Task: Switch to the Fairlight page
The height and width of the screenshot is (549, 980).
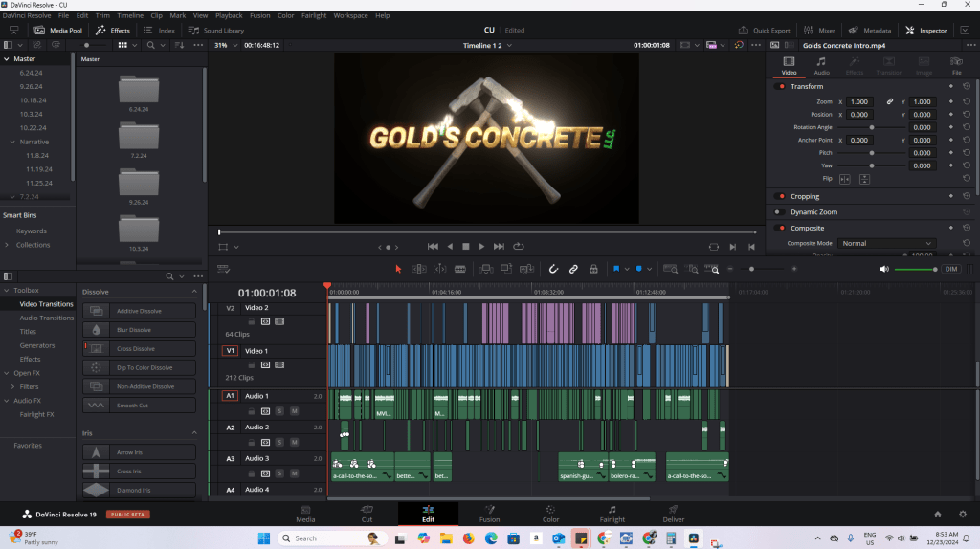Action: click(612, 514)
